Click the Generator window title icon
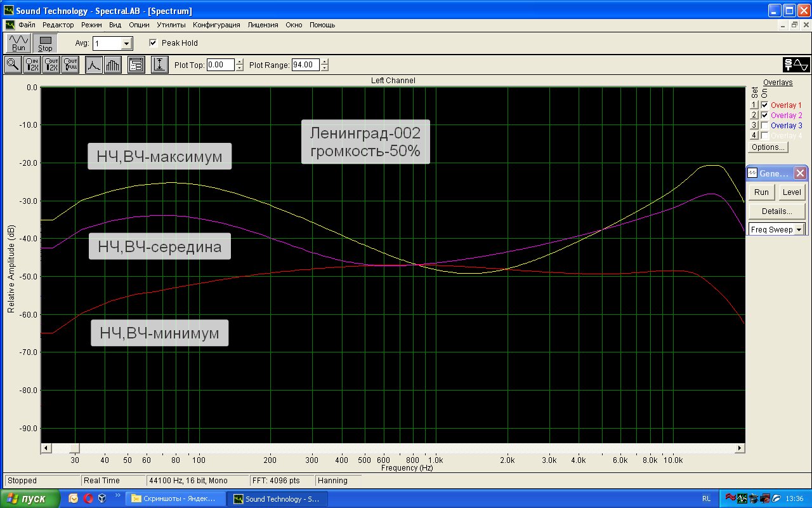Image resolution: width=812 pixels, height=508 pixels. click(x=752, y=173)
